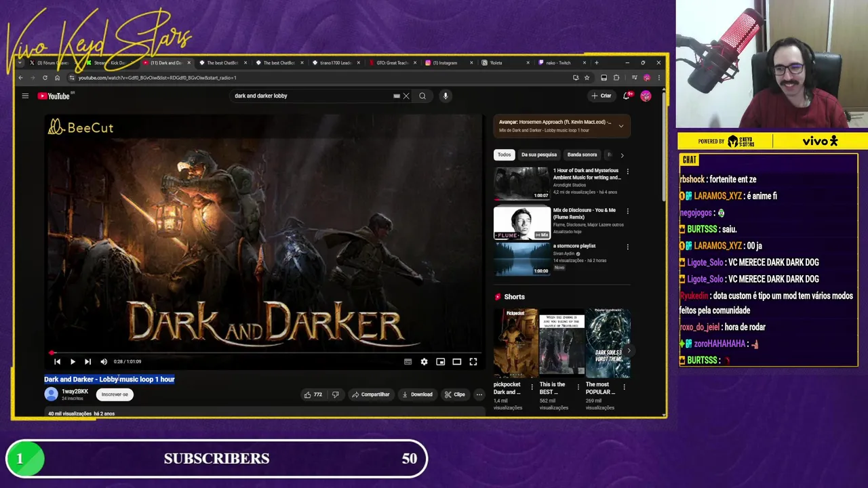The image size is (868, 488).
Task: Click the video title Dark and Darker text
Action: coord(109,380)
